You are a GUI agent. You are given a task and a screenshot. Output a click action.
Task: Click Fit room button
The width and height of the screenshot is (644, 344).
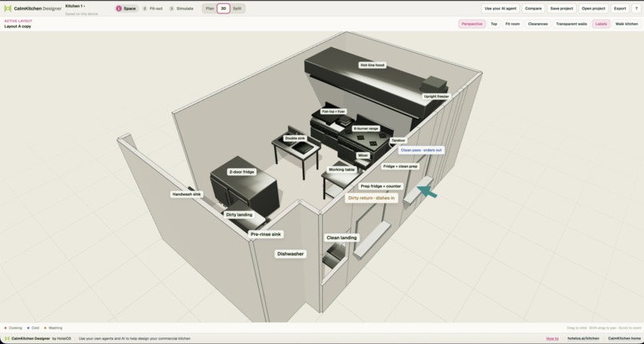(x=512, y=24)
